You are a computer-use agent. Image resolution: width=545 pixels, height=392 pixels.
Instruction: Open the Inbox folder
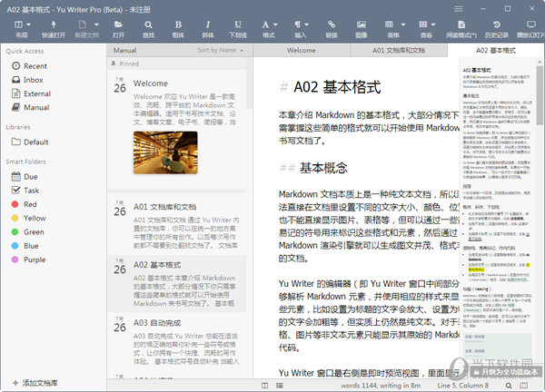click(x=27, y=80)
